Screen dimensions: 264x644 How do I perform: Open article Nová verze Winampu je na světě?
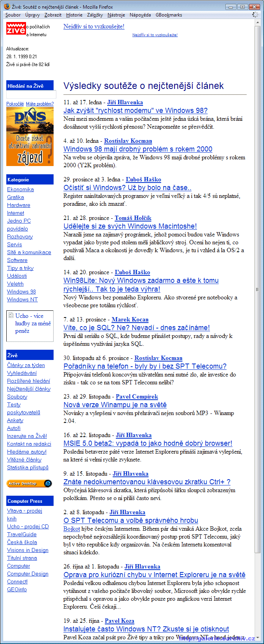[x=115, y=405]
